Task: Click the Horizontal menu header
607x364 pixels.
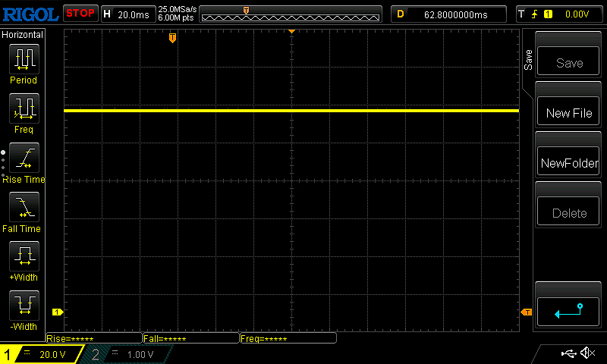Action: click(x=23, y=35)
